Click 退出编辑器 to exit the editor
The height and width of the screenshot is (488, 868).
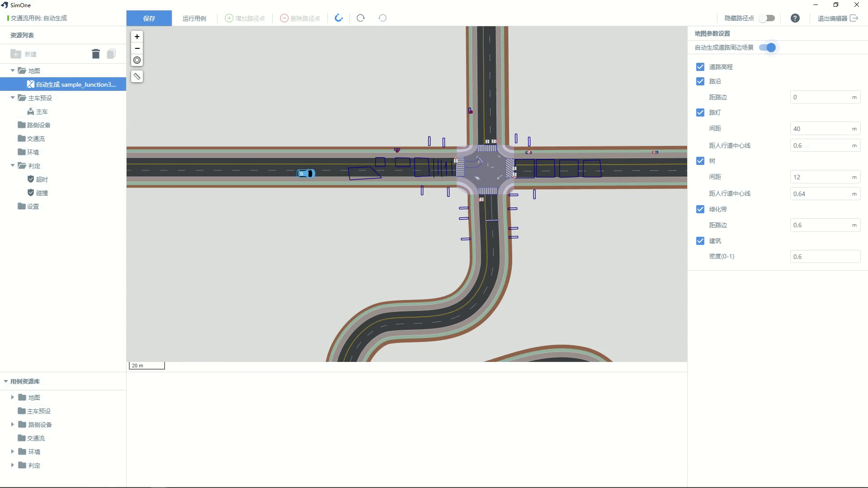point(838,18)
